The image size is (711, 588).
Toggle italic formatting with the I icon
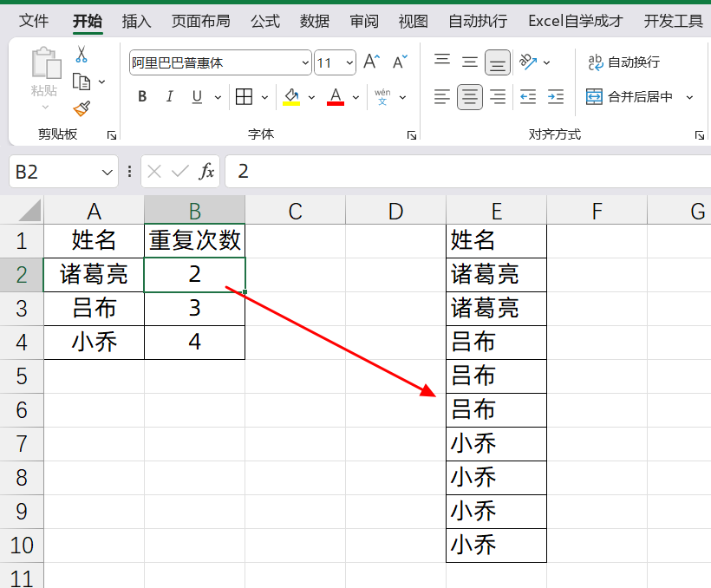[169, 96]
